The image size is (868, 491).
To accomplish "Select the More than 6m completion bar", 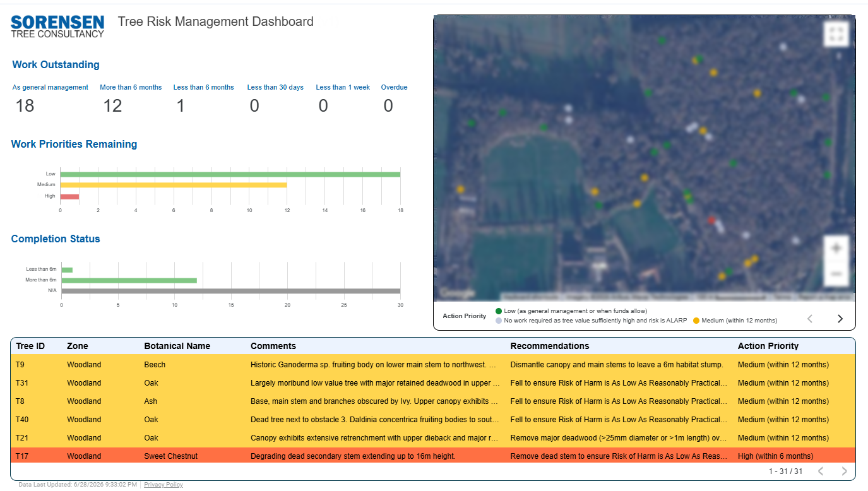I will pos(129,280).
